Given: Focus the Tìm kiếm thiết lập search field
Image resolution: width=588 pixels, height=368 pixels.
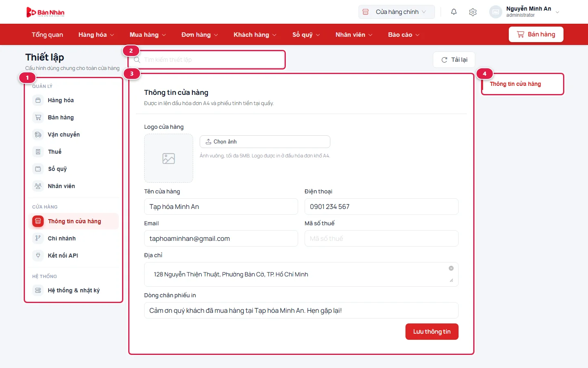Looking at the screenshot, I should 207,60.
